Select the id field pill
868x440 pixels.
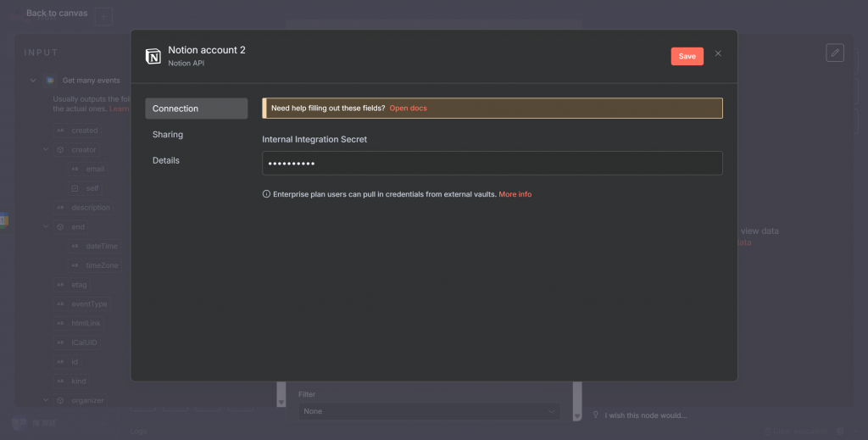pos(68,362)
